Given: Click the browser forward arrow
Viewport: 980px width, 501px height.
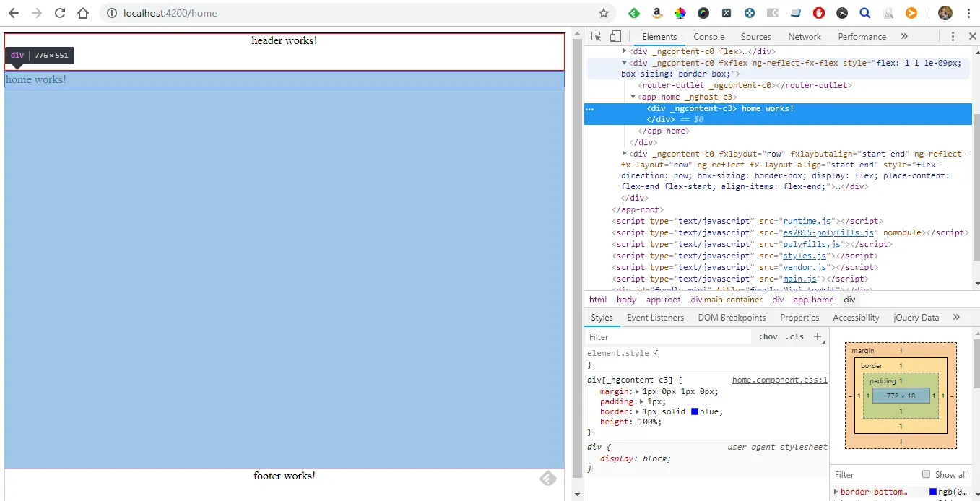Looking at the screenshot, I should point(37,13).
